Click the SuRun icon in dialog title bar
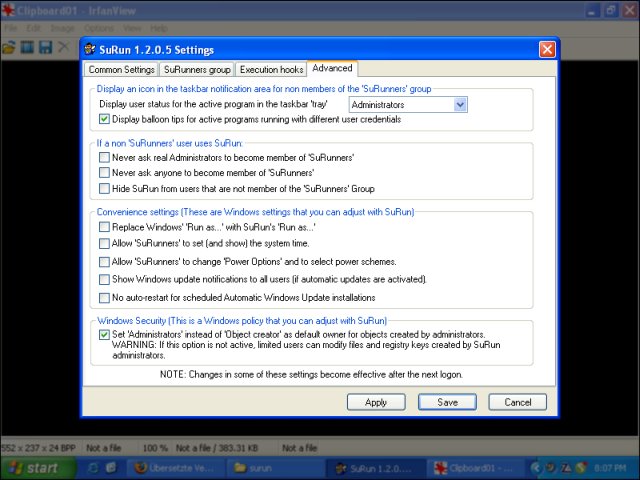 click(x=90, y=50)
